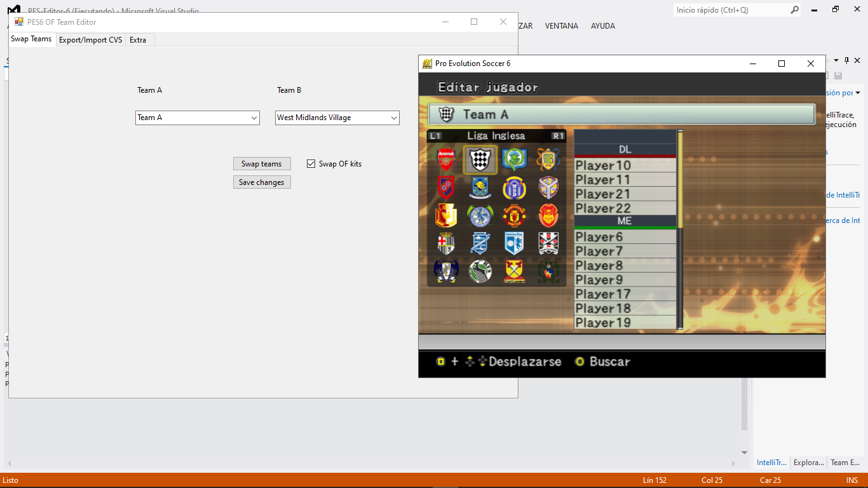The height and width of the screenshot is (488, 868).
Task: Open the Export/Import CVS tab
Action: (x=91, y=39)
